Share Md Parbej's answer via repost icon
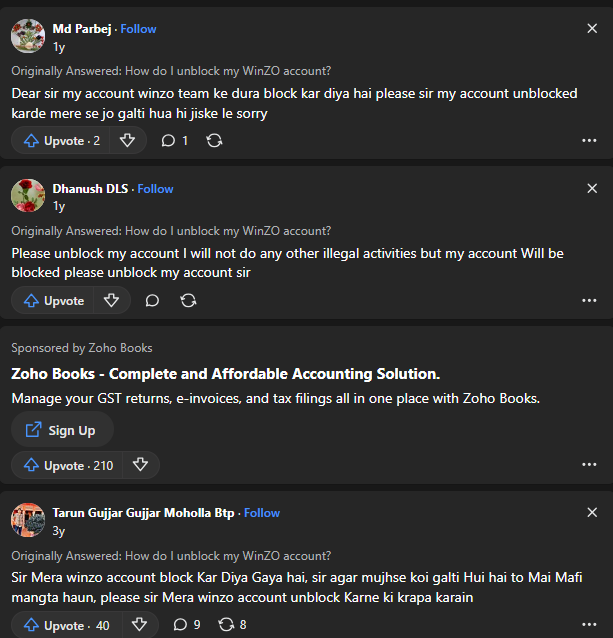 (214, 141)
